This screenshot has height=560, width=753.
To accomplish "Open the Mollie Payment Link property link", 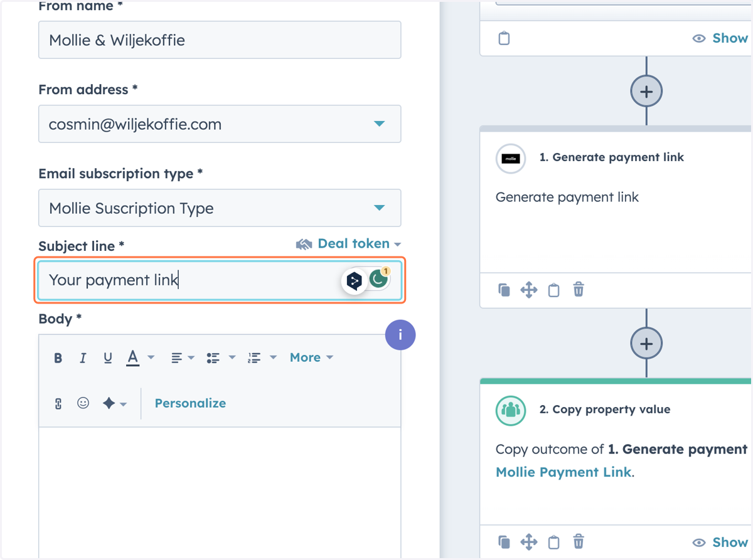I will (563, 472).
